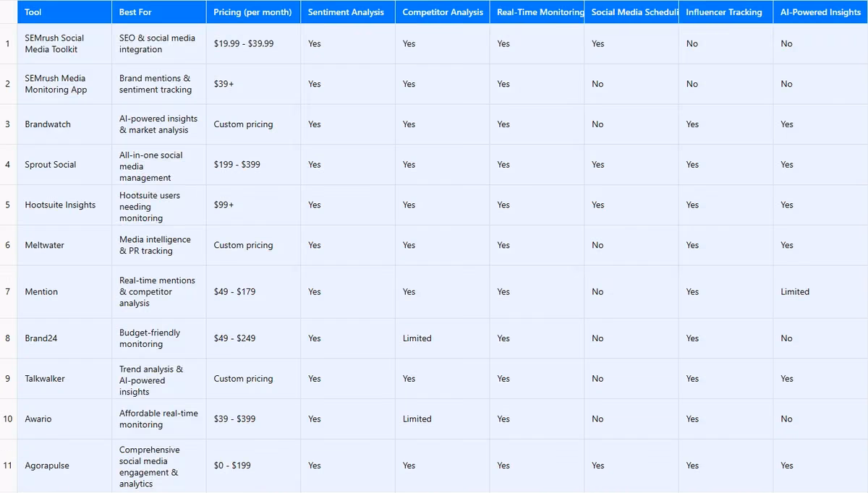Click Talkwalker's Influencer Tracking Yes cell
868x493 pixels.
coord(726,379)
